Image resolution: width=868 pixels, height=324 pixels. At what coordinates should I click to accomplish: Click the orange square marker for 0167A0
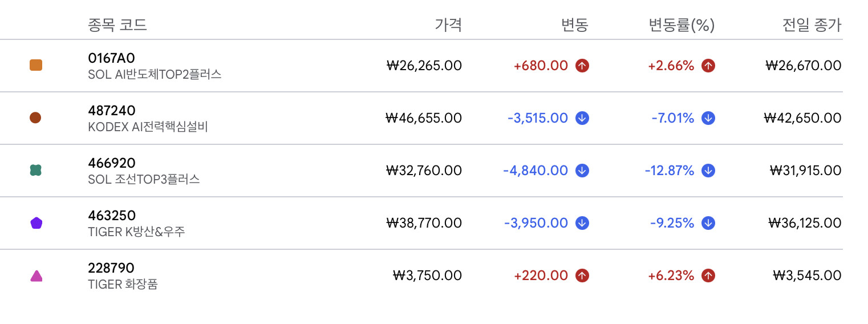(36, 66)
